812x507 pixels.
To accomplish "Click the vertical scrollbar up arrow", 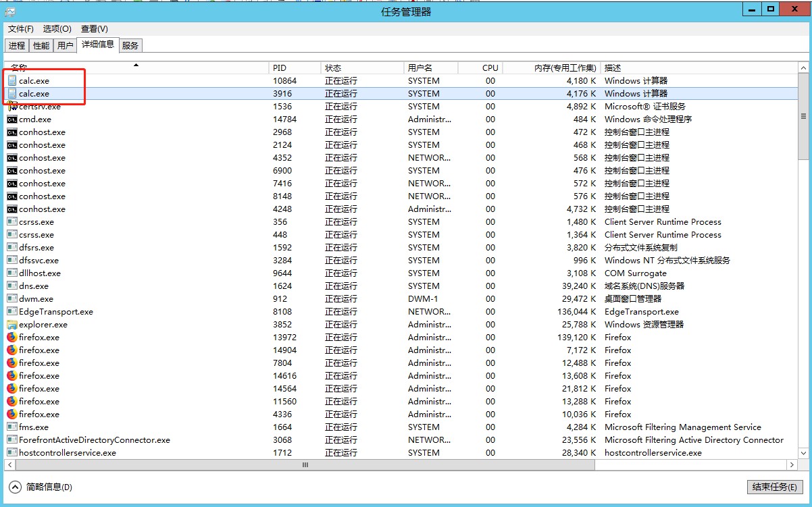I will tap(803, 68).
